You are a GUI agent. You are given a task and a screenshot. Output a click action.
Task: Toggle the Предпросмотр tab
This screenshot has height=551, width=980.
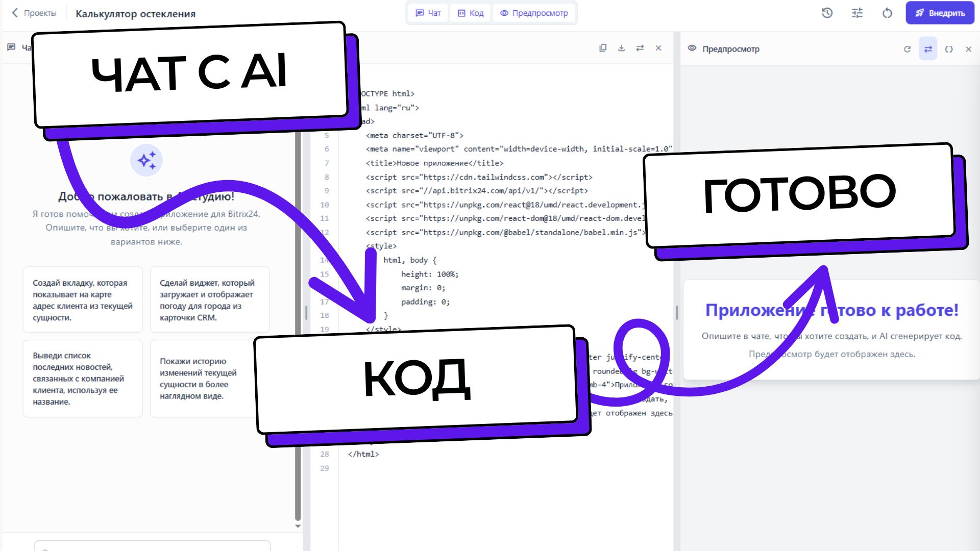(534, 13)
